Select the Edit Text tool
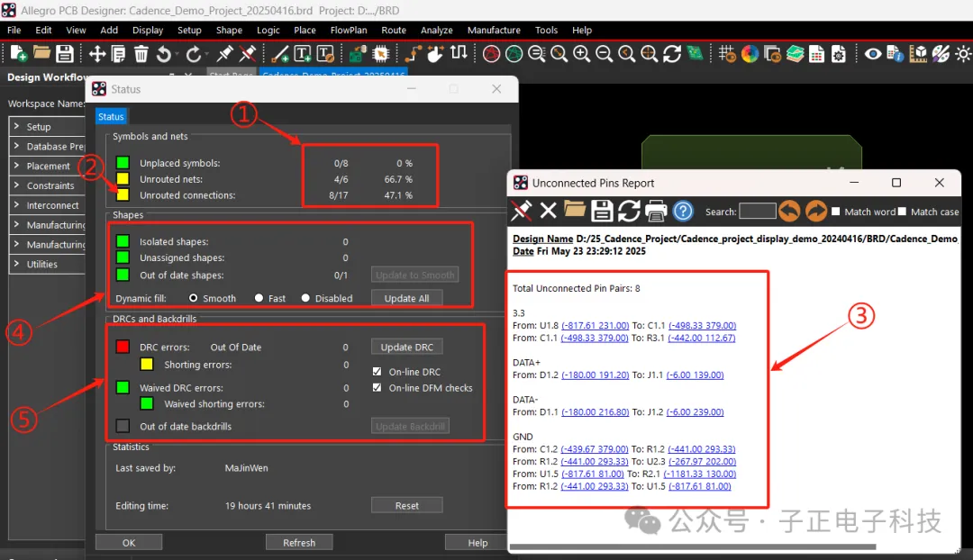Screen dimensions: 973x560 [x=325, y=54]
